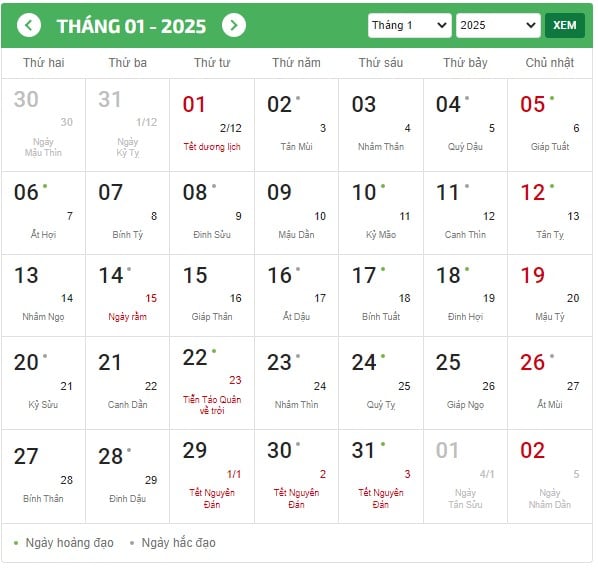Click date 19 Mậu Tý
This screenshot has height=570, width=598.
(550, 295)
